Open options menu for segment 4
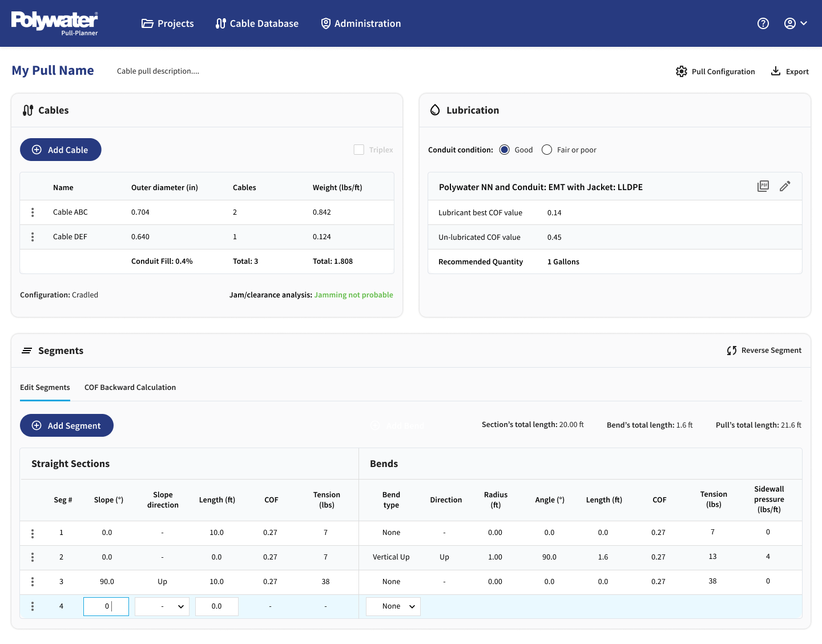This screenshot has width=822, height=644. (33, 606)
